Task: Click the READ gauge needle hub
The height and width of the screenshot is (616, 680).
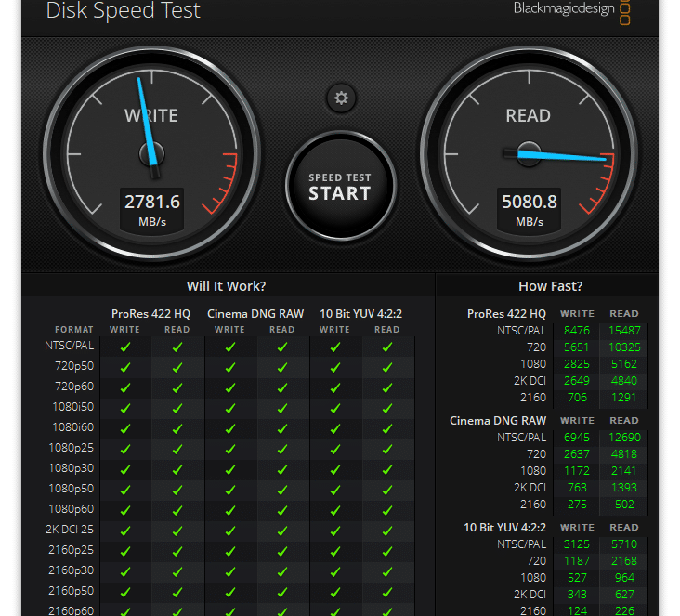Action: (530, 154)
